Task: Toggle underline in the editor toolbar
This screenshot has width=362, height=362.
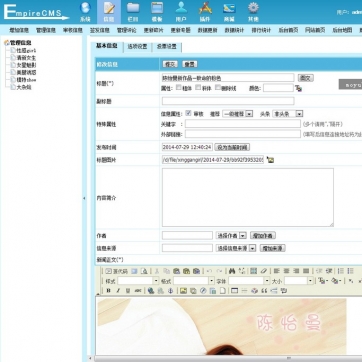Action: coord(128,291)
